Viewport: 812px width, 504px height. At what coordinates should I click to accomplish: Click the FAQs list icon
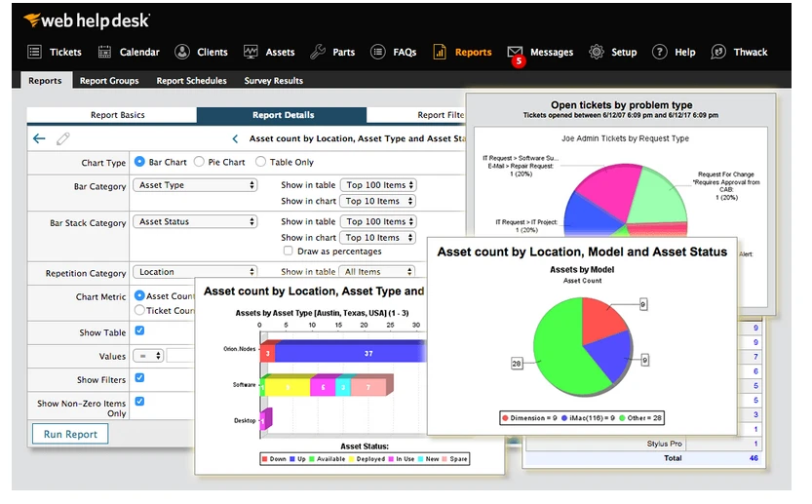pyautogui.click(x=378, y=52)
